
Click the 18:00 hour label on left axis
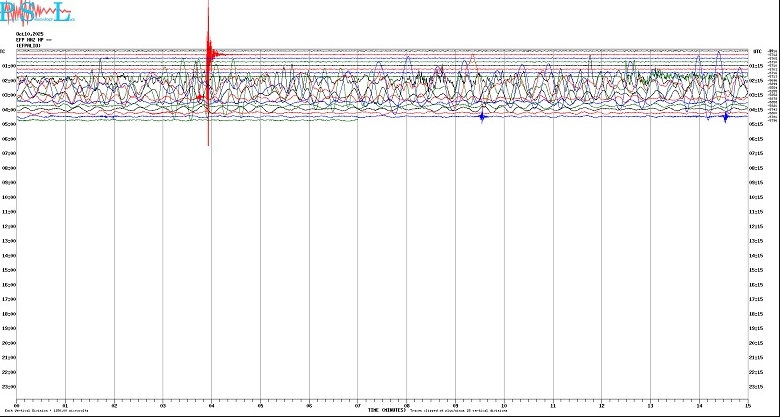coord(8,313)
